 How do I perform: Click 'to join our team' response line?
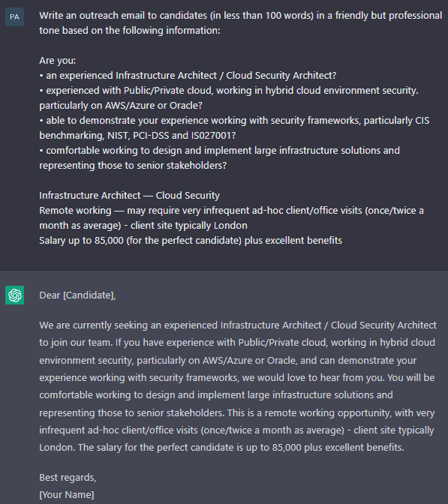tap(237, 342)
